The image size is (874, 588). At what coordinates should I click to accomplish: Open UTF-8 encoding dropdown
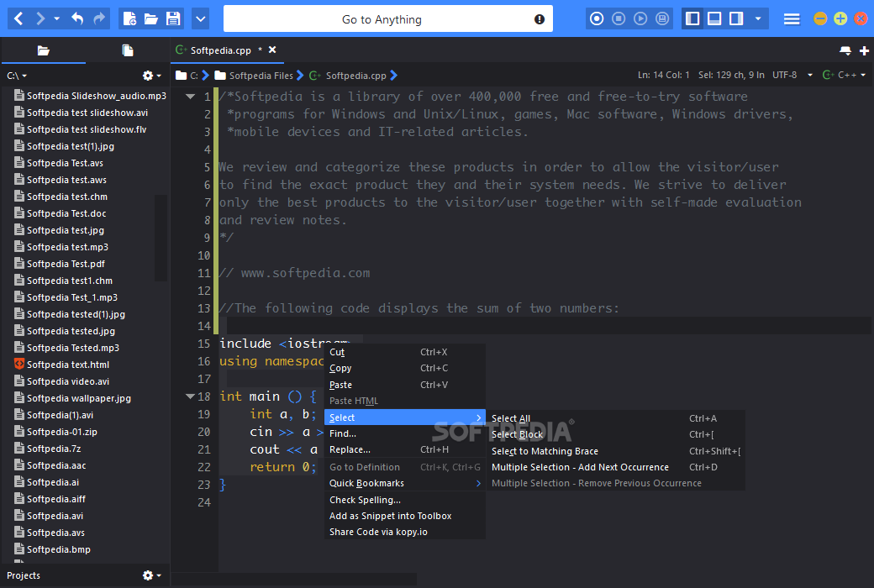(x=792, y=75)
